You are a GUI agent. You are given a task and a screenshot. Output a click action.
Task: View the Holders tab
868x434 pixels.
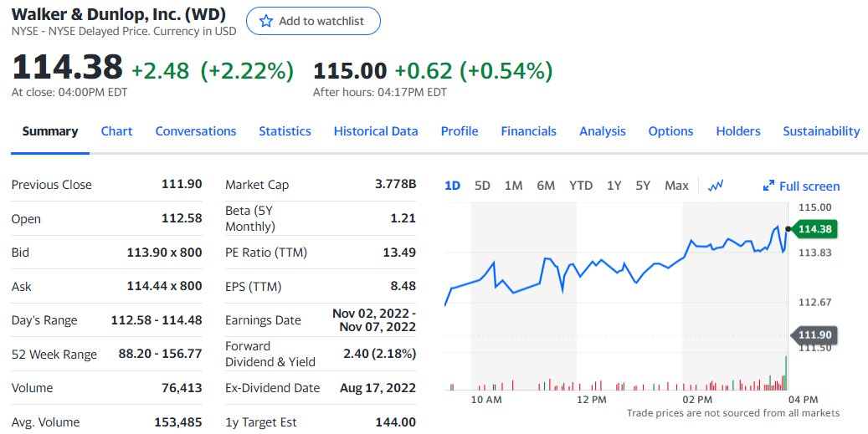738,131
